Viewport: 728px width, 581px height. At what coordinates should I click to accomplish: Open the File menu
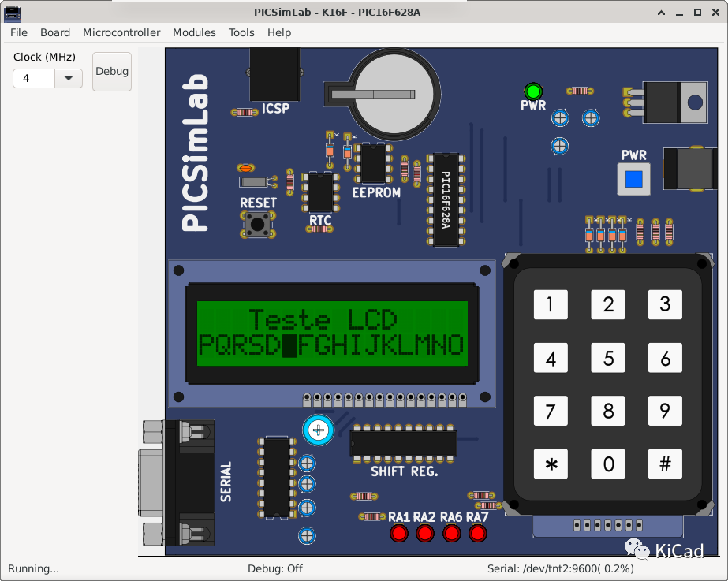click(x=18, y=32)
